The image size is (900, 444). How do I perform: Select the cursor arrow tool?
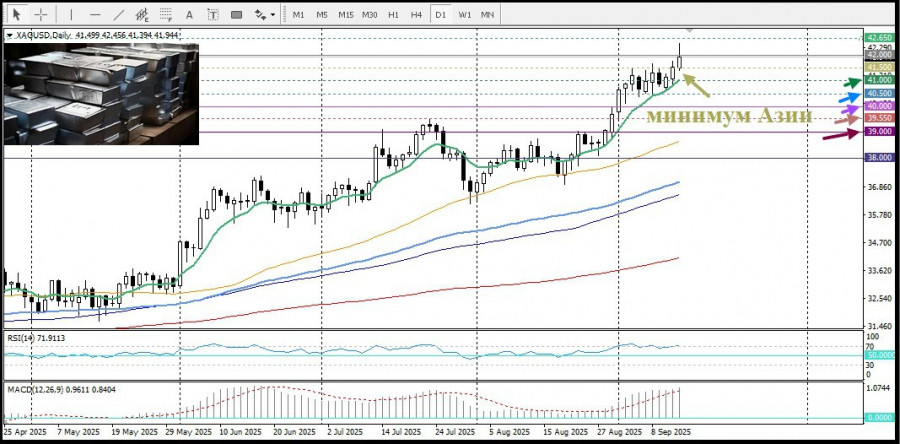[x=16, y=15]
